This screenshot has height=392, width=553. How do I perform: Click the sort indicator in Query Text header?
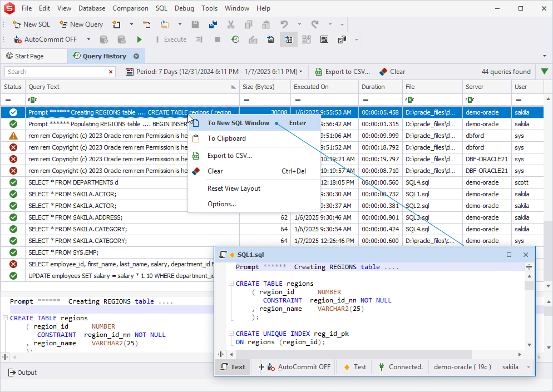(233, 87)
